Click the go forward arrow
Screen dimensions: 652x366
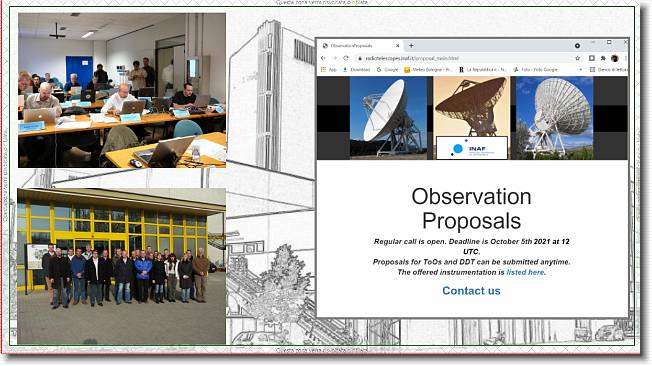(x=335, y=58)
